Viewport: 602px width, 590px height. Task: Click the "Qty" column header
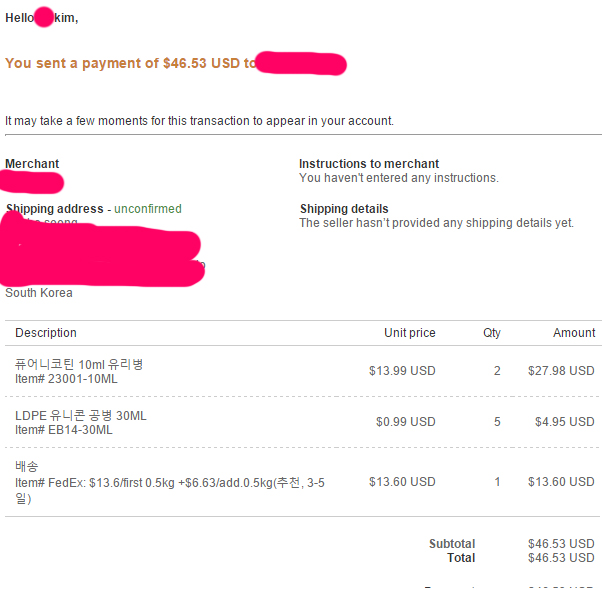click(492, 333)
